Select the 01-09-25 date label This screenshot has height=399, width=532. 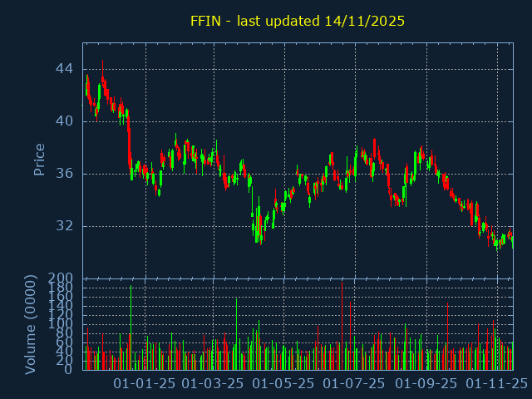(426, 383)
